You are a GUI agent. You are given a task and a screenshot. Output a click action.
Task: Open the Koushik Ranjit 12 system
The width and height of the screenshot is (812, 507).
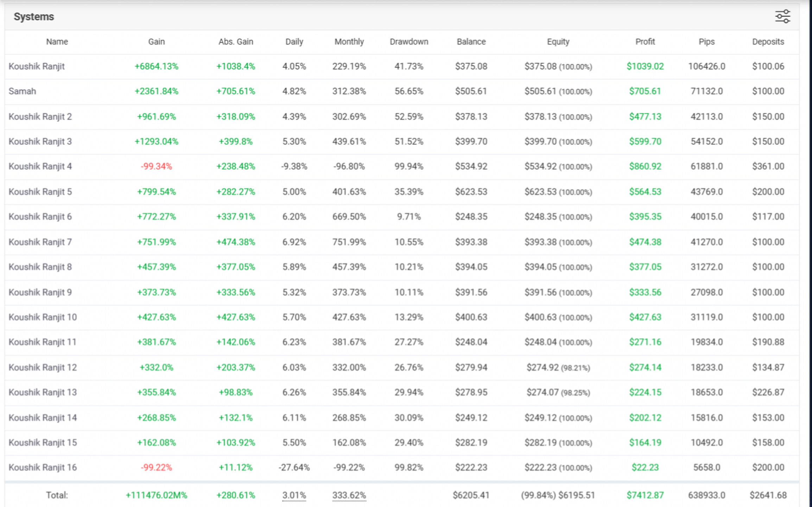(43, 368)
